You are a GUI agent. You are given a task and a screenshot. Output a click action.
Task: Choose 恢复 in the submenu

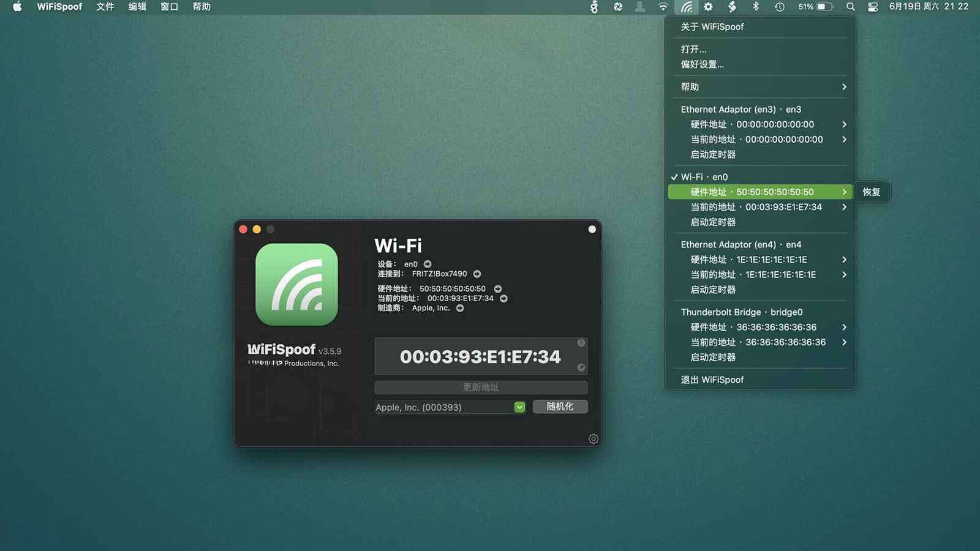[872, 192]
